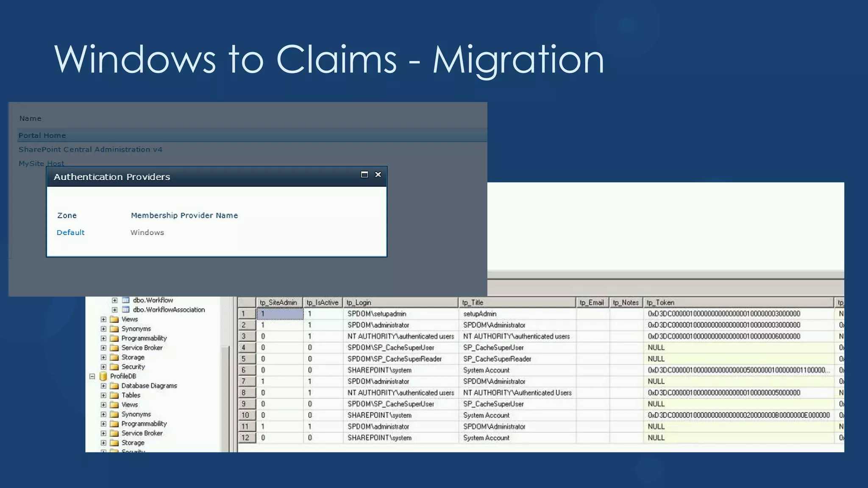Viewport: 868px width, 488px height.
Task: Click the Windows membership provider text
Action: point(147,233)
